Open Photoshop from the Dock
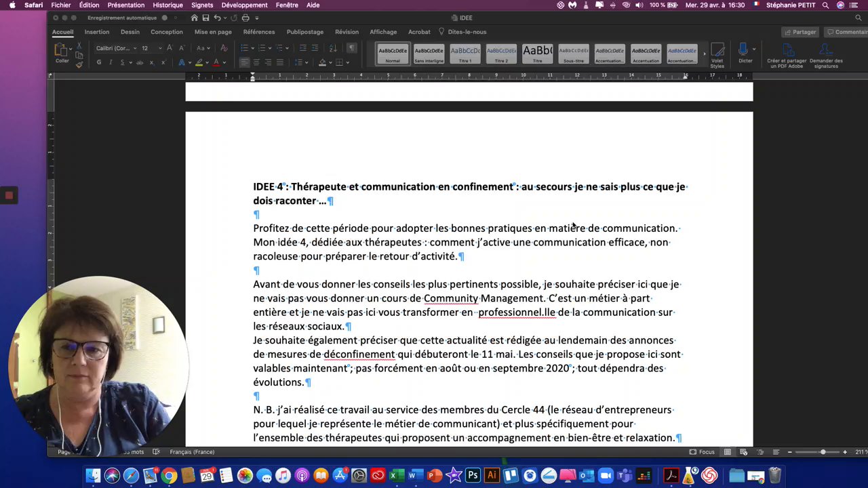868x488 pixels. click(x=473, y=476)
